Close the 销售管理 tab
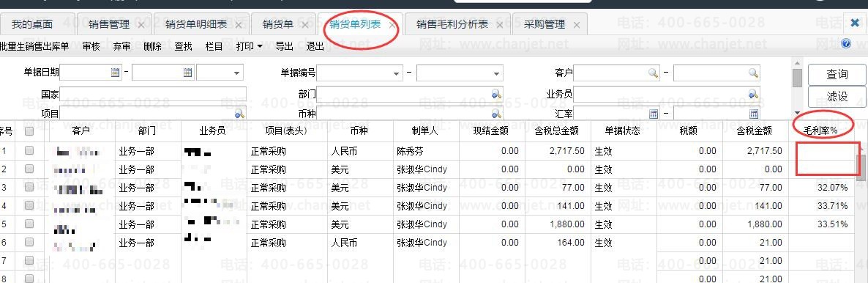Image resolution: width=868 pixels, height=283 pixels. [x=141, y=25]
